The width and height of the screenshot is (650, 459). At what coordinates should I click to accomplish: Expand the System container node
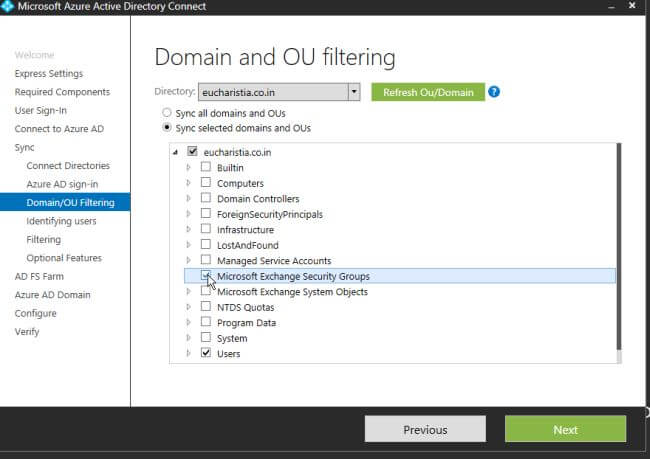[x=189, y=338]
